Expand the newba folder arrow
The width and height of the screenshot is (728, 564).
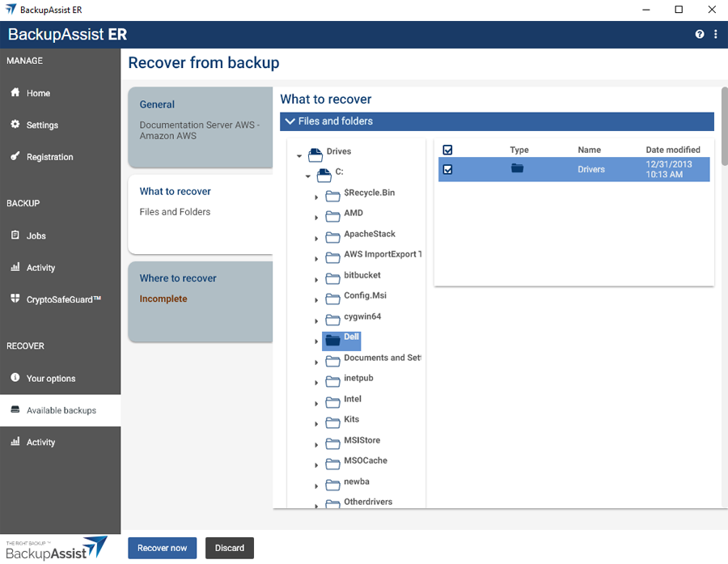coord(316,486)
